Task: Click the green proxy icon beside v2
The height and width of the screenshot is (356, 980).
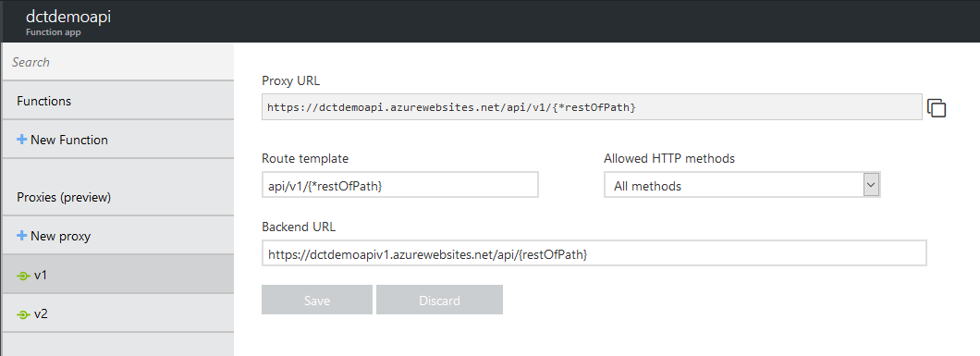Action: coord(23,314)
